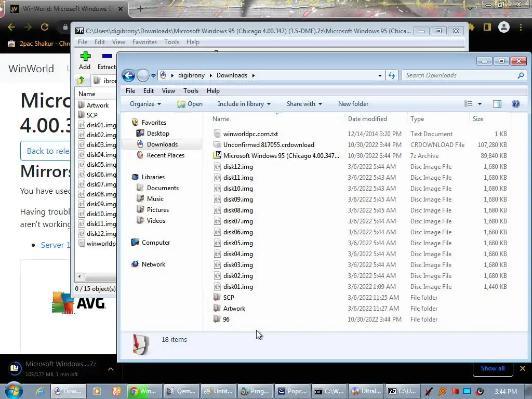Click Chrome's reload page icon
Image resolution: width=532 pixels, height=399 pixels.
coord(45,27)
